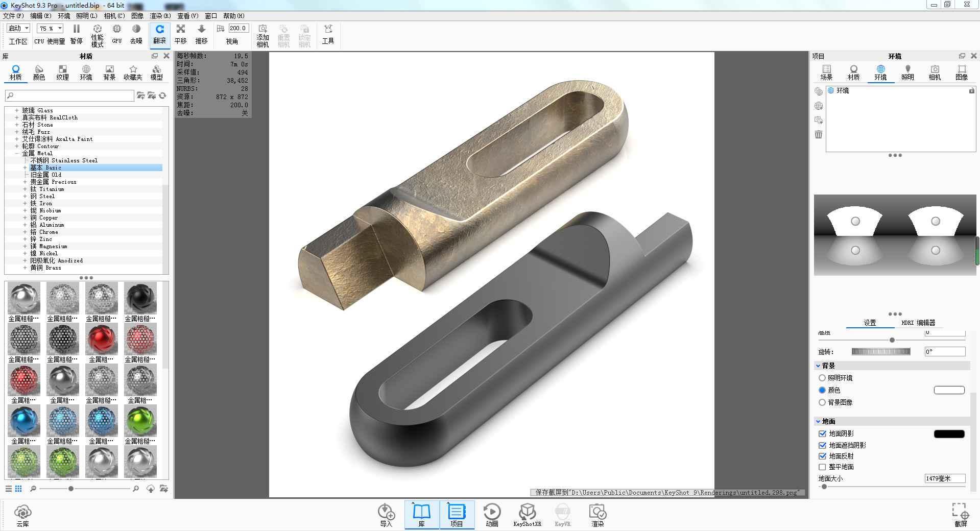Open the Scene tab in project panel
The image size is (980, 531).
826,73
